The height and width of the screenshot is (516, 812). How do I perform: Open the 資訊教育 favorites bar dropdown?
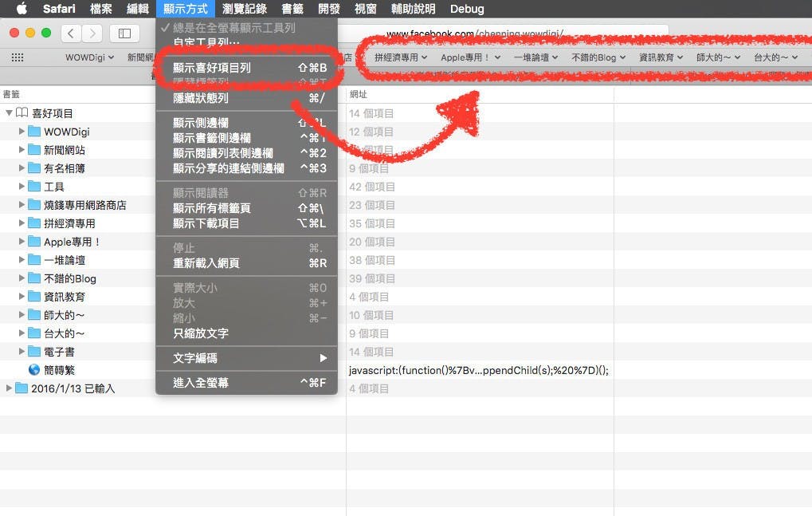(661, 57)
